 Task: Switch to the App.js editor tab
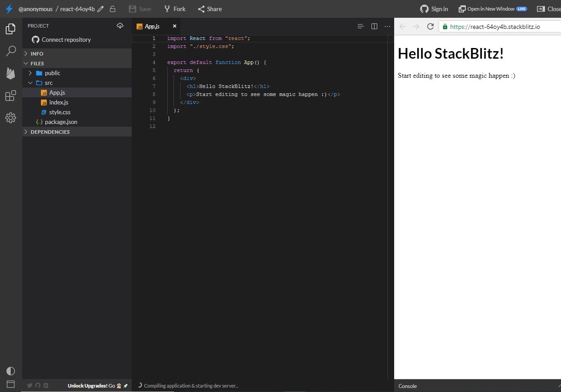coord(152,26)
